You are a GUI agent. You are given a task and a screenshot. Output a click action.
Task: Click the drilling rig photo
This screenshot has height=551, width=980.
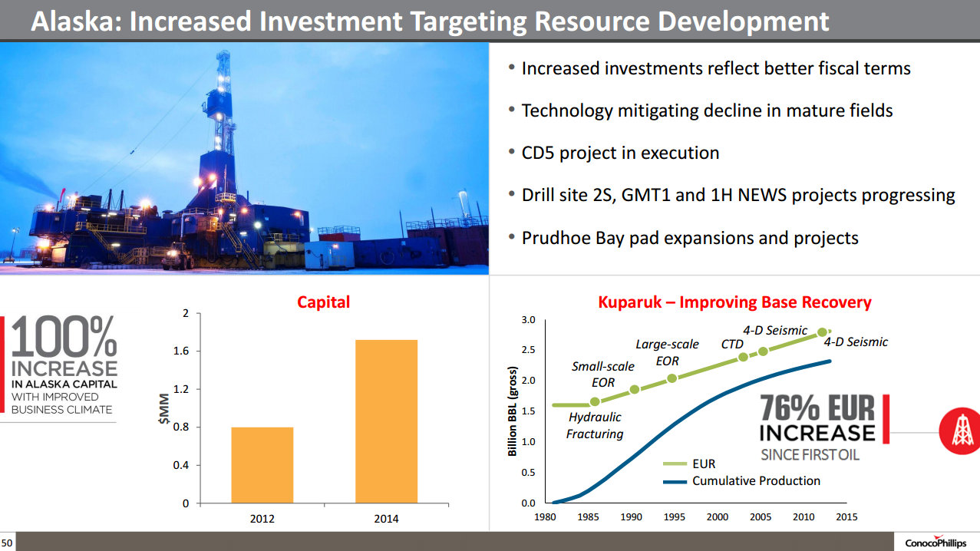click(244, 158)
